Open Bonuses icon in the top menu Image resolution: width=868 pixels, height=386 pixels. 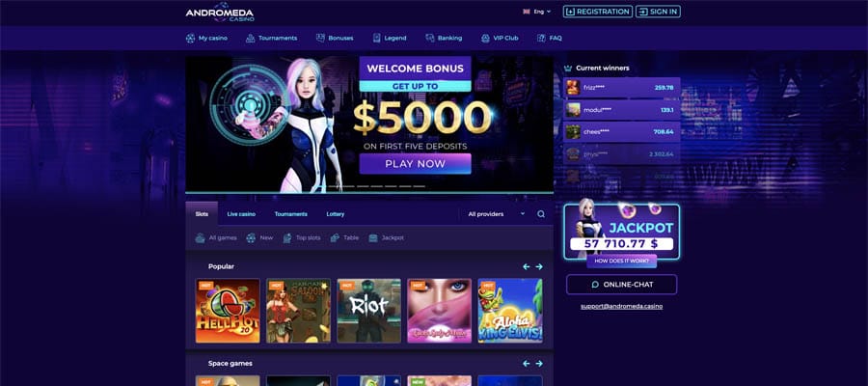[320, 39]
